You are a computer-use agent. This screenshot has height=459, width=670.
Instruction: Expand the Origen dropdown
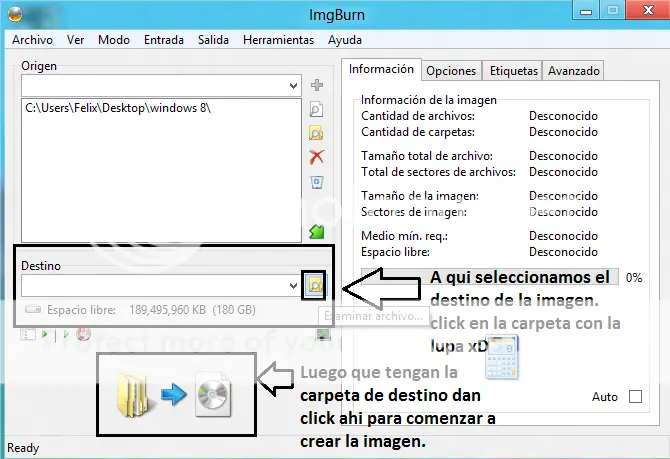[x=293, y=85]
